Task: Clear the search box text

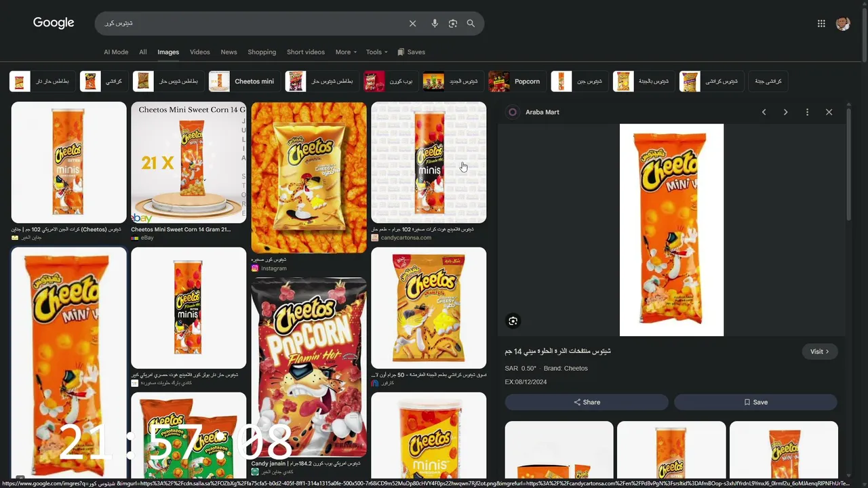Action: pyautogui.click(x=412, y=24)
